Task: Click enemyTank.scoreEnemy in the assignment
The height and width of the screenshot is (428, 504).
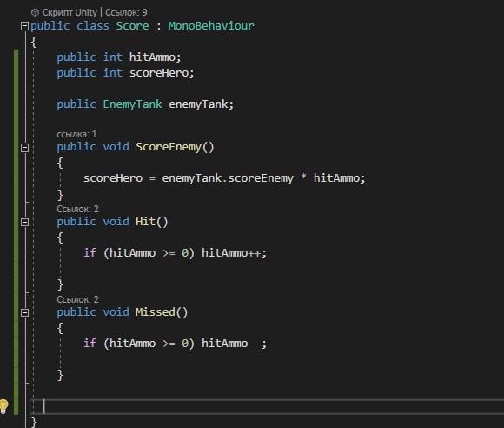Action: click(x=228, y=178)
